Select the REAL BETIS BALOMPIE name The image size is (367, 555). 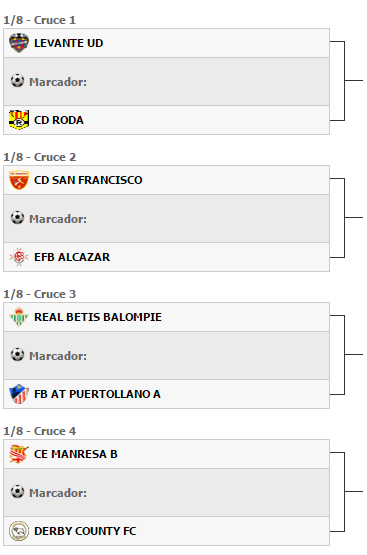98,317
